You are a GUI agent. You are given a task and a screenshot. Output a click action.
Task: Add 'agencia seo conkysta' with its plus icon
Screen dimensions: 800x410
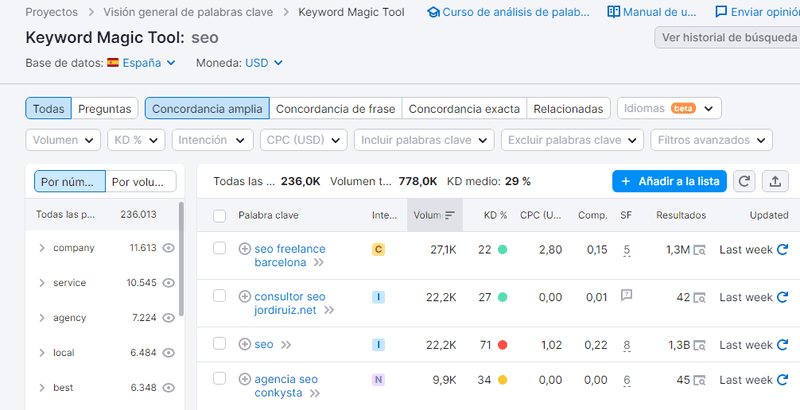[245, 379]
